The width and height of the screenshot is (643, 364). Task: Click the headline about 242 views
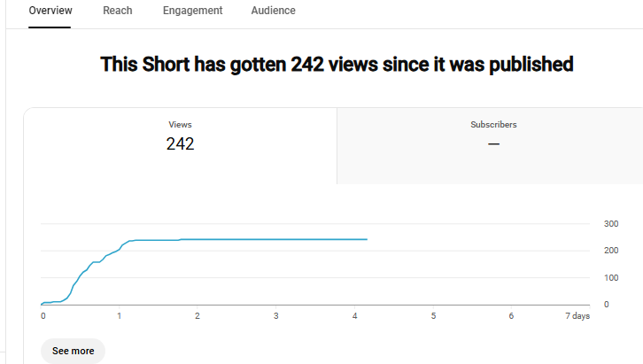click(337, 65)
